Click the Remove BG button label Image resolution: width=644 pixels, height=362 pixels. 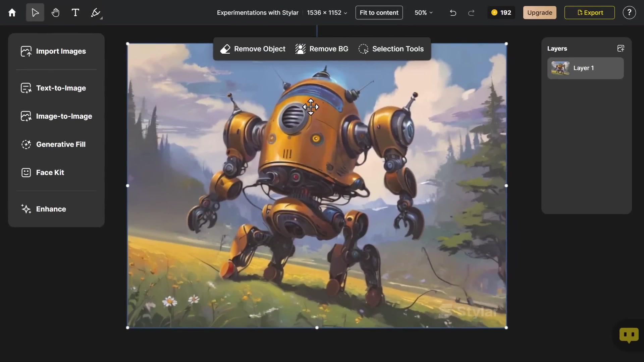pyautogui.click(x=329, y=49)
